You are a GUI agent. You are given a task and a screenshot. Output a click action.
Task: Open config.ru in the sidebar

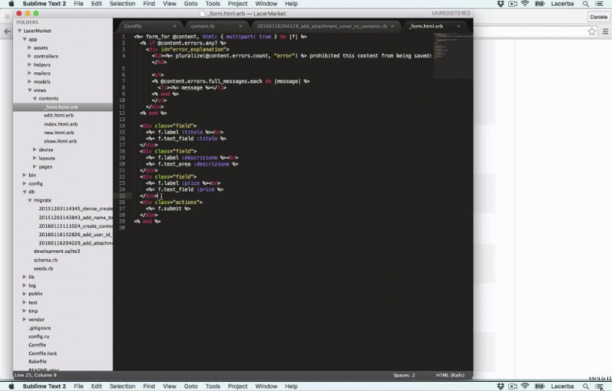coord(39,336)
